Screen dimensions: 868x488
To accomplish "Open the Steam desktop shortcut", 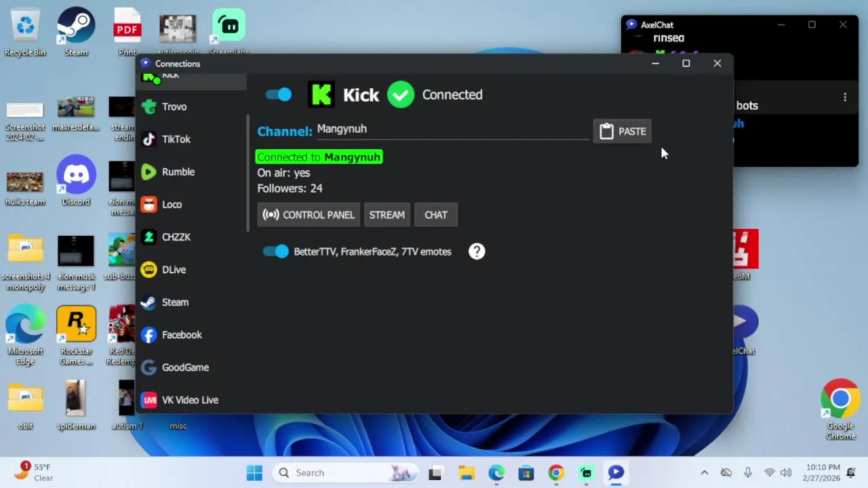I will click(x=76, y=32).
